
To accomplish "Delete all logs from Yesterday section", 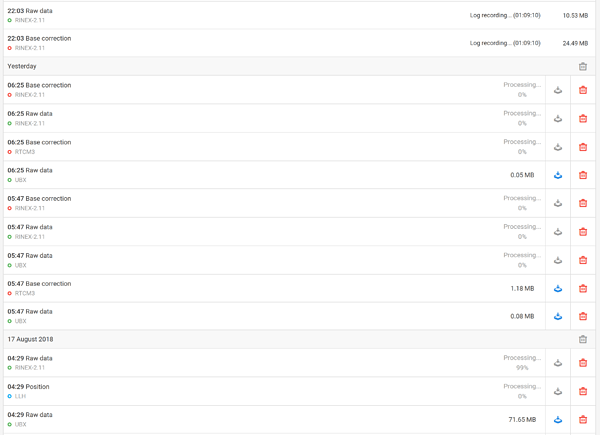I will pos(583,67).
